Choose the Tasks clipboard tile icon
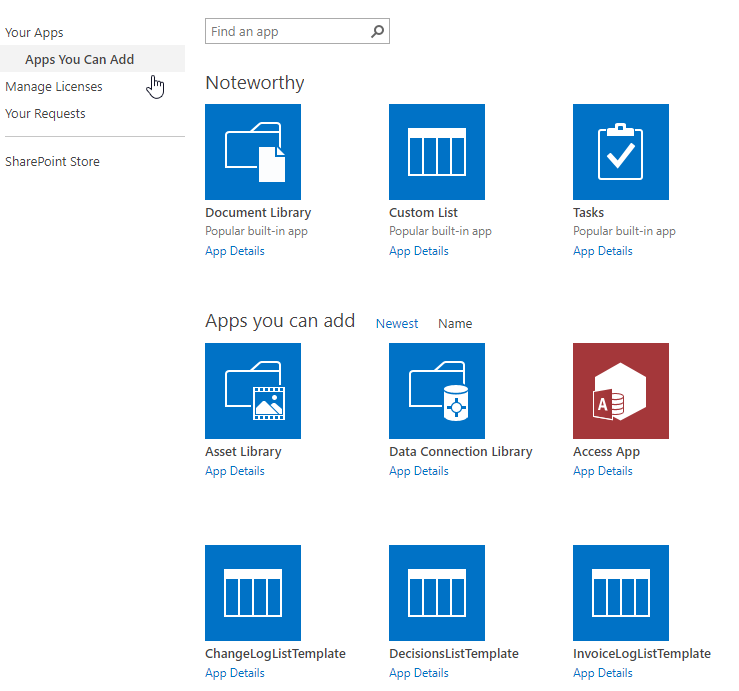Screen dimensions: 739x691 point(621,152)
